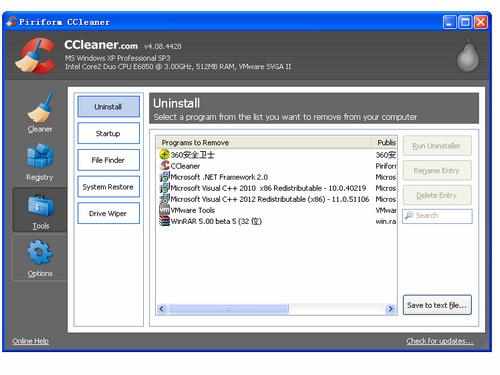Click the Run Uninstaller button
This screenshot has width=500, height=375.
click(437, 146)
